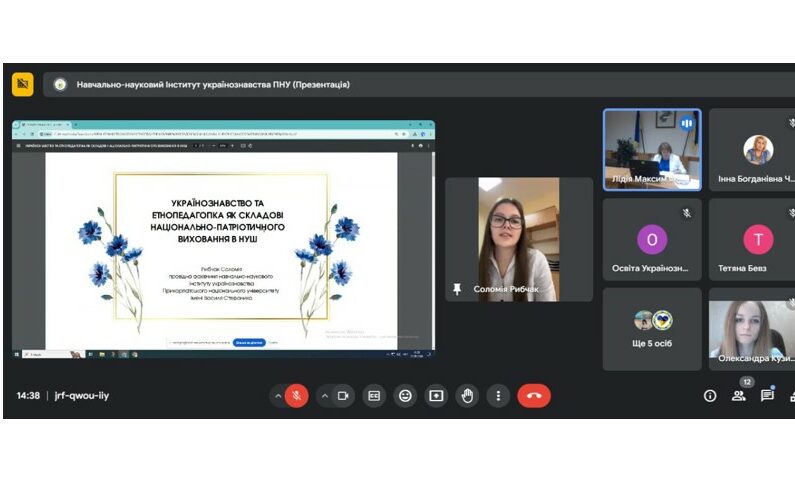Click the red leave call button
Image resolution: width=795 pixels, height=497 pixels.
tap(534, 395)
